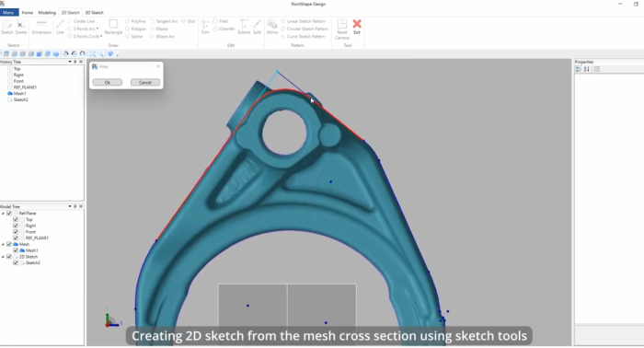Activate the Trim edit tool

pos(205,27)
